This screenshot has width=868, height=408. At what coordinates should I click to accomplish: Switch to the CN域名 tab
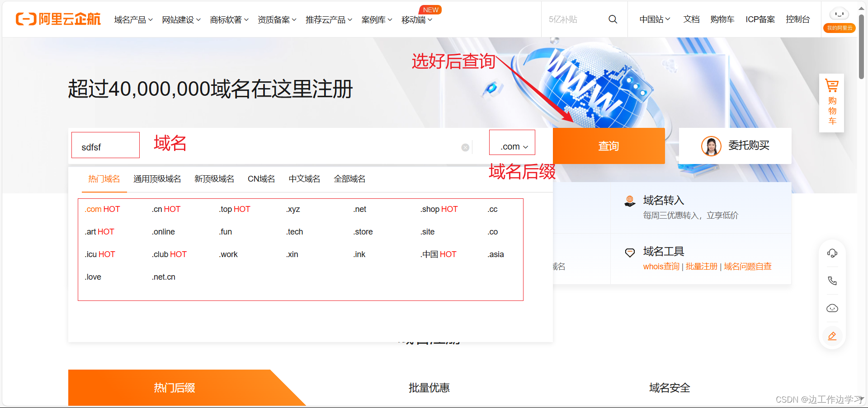coord(261,179)
